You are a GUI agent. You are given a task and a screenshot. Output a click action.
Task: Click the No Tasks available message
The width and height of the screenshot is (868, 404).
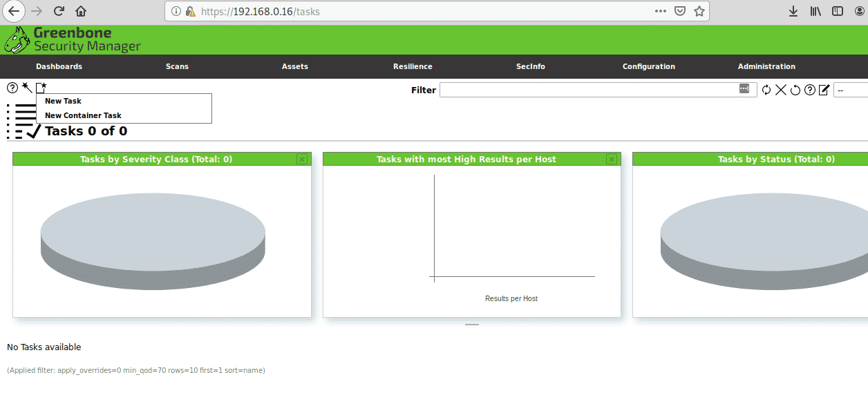coord(44,347)
